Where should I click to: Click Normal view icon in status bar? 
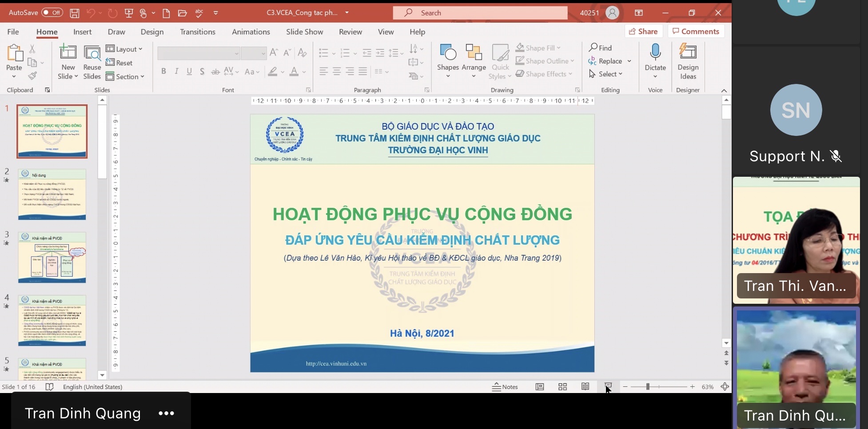pyautogui.click(x=540, y=387)
